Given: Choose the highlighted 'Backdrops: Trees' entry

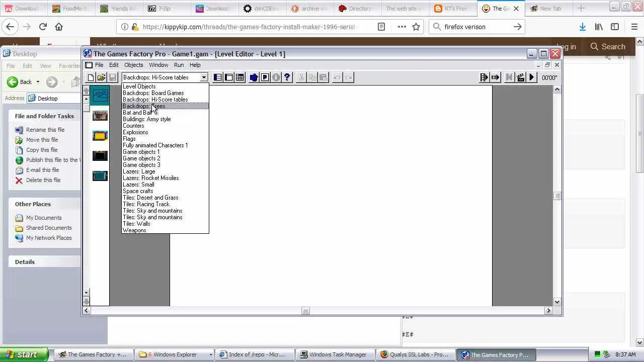Looking at the screenshot, I should 165,106.
